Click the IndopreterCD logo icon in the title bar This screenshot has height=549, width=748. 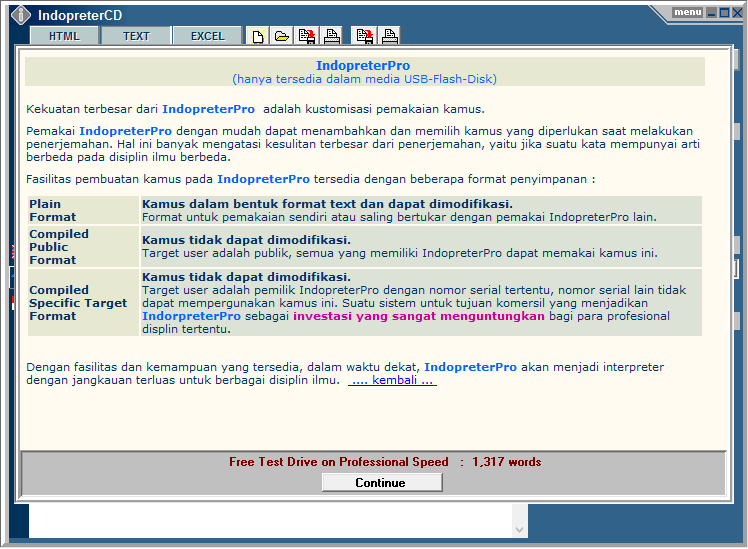21,15
